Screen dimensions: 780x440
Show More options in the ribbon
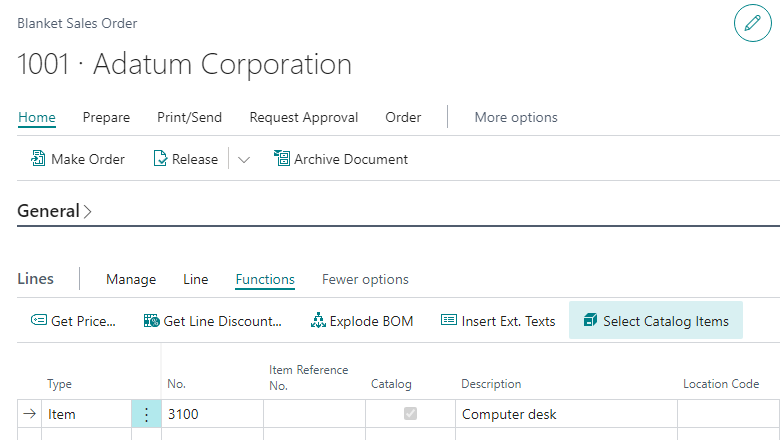[x=516, y=117]
